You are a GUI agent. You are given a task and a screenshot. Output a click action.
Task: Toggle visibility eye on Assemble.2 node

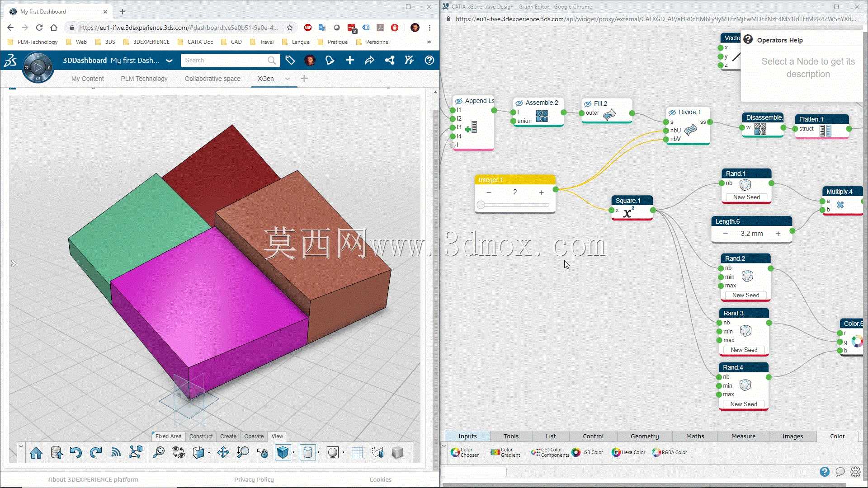click(519, 103)
